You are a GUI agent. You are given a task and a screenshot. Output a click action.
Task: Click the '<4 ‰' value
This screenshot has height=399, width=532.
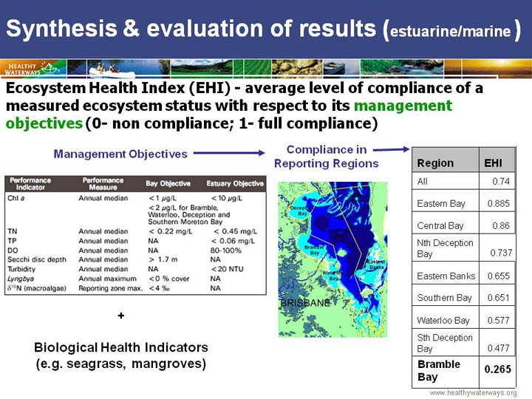click(159, 288)
